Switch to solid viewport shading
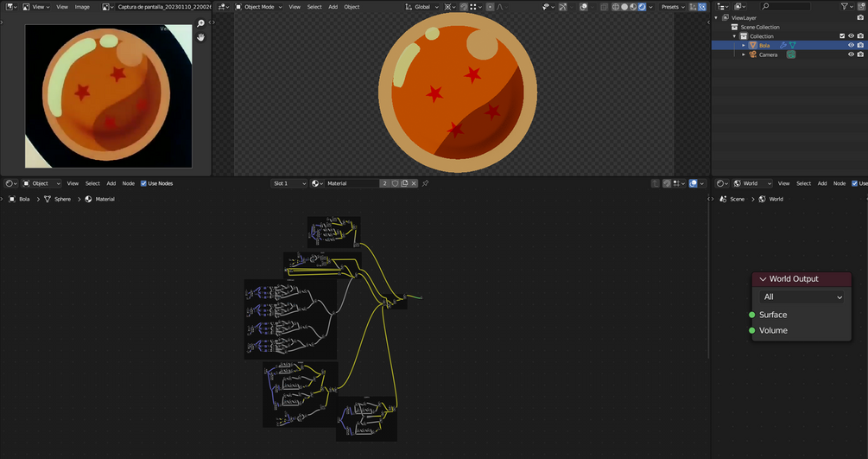The image size is (868, 459). point(624,7)
